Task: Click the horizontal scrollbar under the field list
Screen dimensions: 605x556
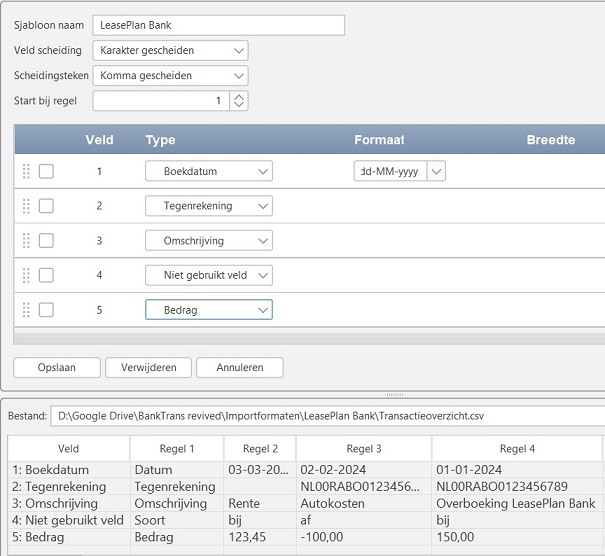Action: 300,339
